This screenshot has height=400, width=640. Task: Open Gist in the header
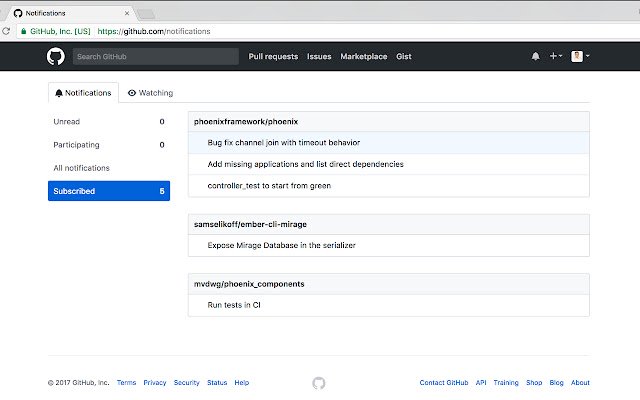coord(404,56)
